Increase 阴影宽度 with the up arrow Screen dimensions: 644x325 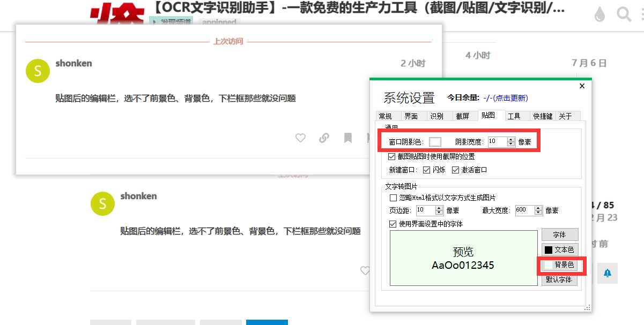(510, 139)
